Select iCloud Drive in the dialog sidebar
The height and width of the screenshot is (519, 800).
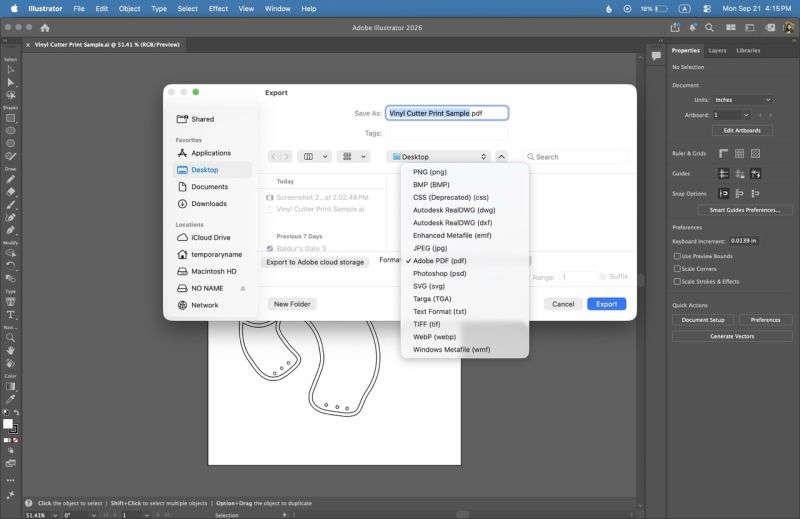[x=210, y=237]
